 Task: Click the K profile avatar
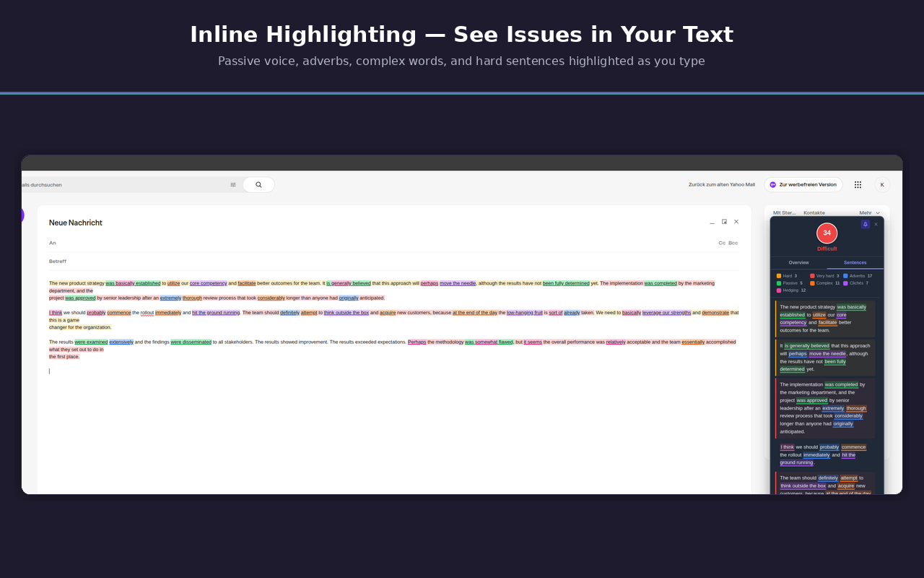[882, 184]
